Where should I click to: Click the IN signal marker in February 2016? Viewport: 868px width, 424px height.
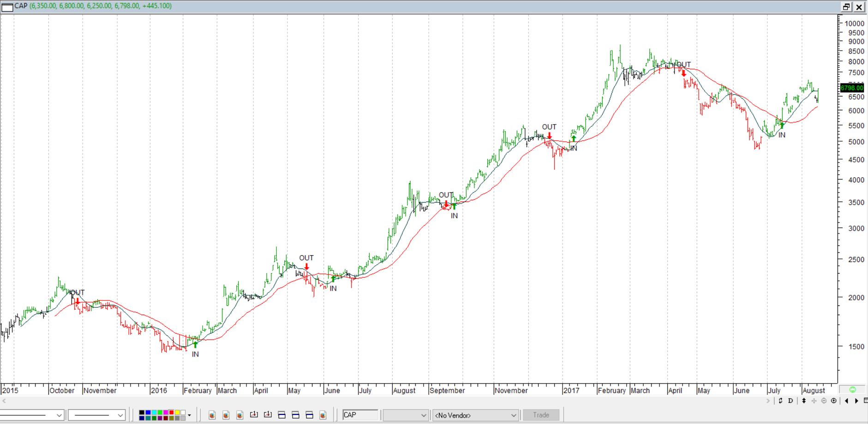(195, 354)
